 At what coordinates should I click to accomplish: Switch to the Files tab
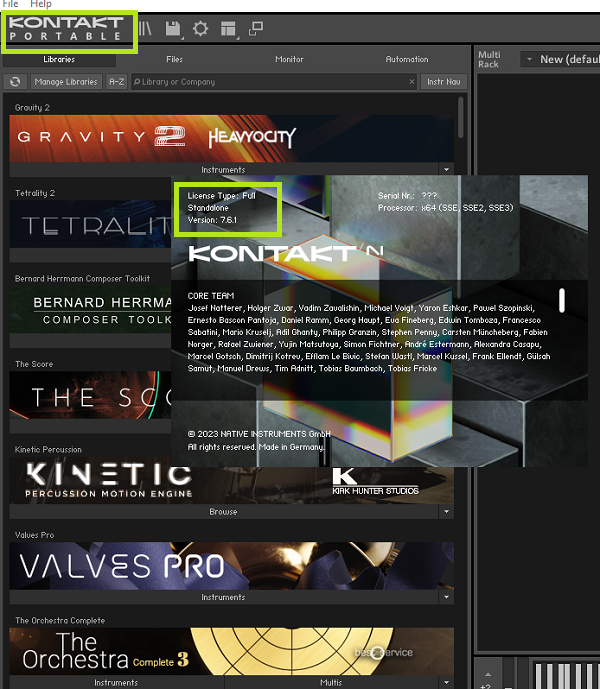pos(175,59)
